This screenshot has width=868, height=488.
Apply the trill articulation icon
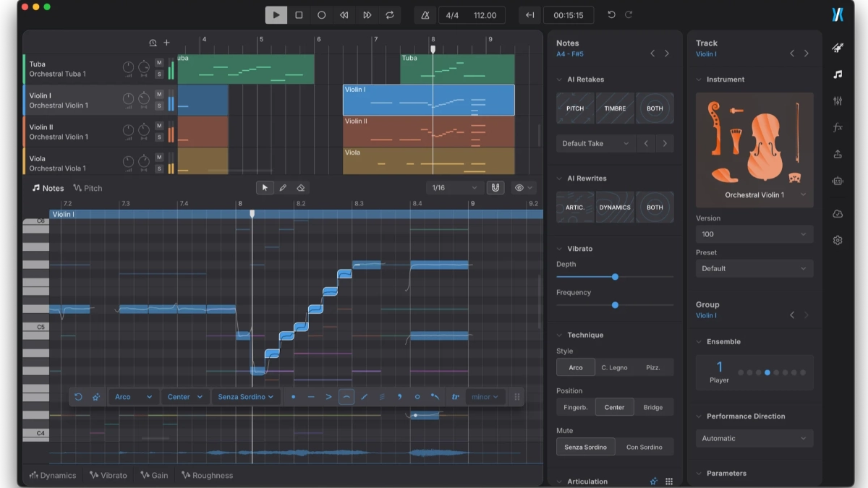click(x=455, y=397)
